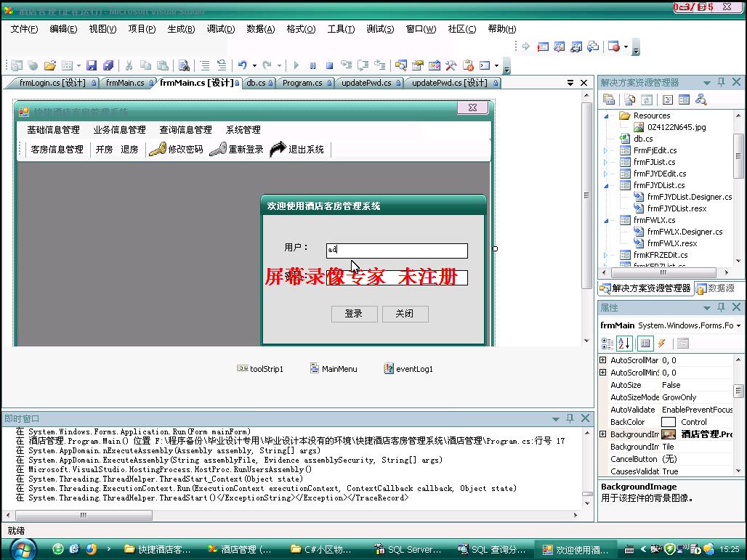Click the Windows Start button
The width and height of the screenshot is (747, 560).
[23, 548]
